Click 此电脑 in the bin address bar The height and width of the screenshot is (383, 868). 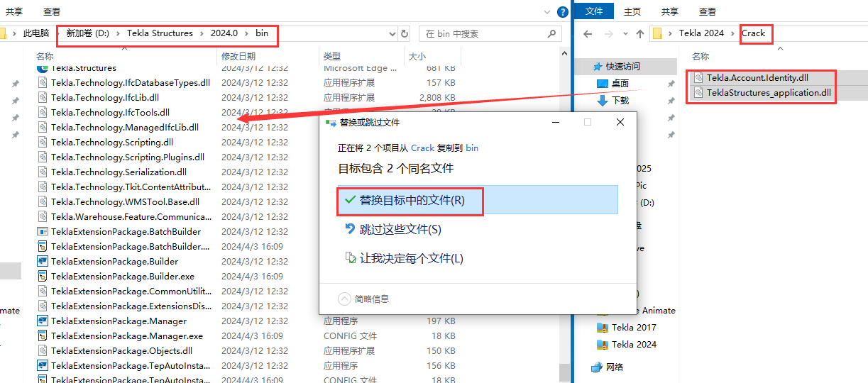pyautogui.click(x=36, y=33)
